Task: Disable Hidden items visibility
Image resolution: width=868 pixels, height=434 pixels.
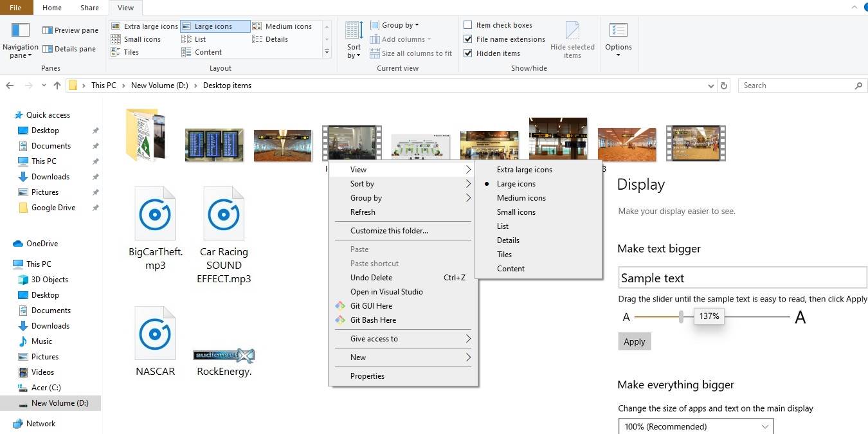Action: tap(467, 53)
